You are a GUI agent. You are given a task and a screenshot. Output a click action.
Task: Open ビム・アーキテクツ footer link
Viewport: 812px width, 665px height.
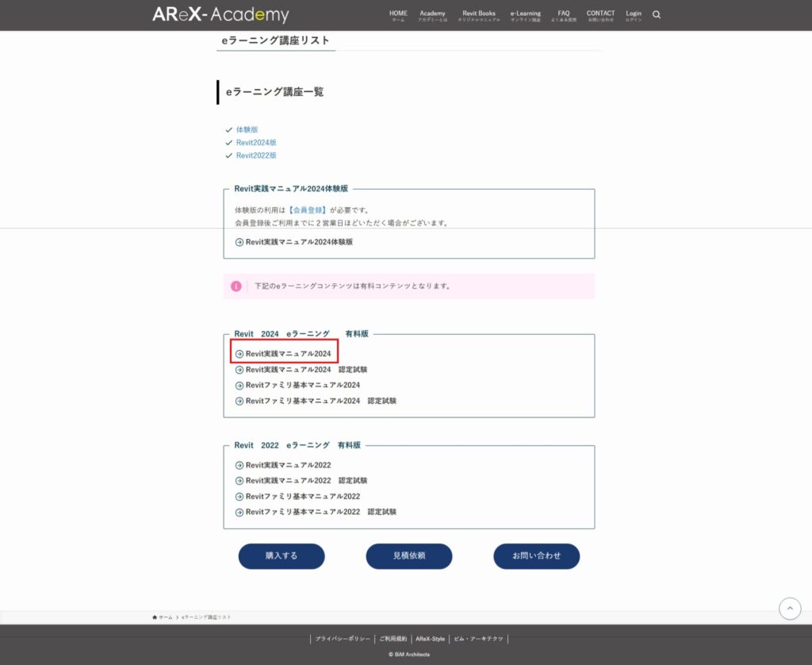coord(478,639)
